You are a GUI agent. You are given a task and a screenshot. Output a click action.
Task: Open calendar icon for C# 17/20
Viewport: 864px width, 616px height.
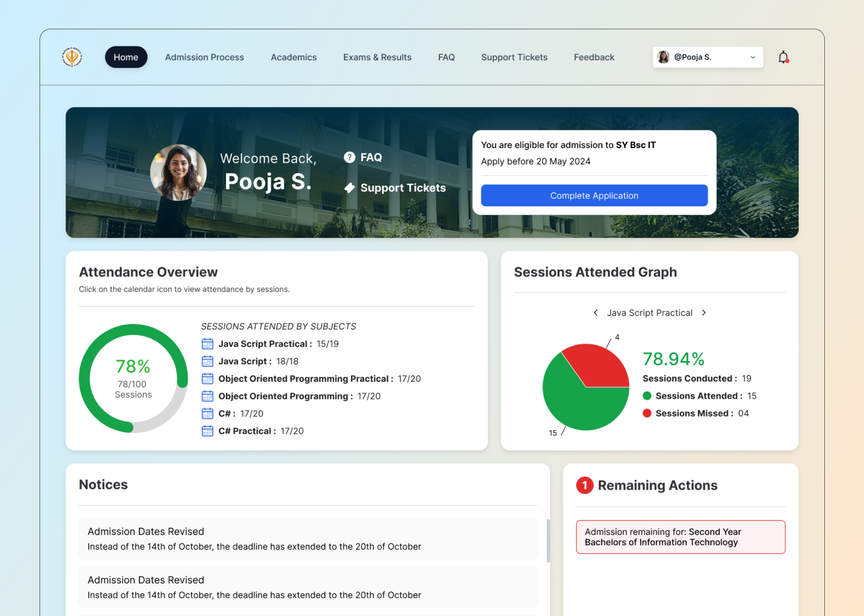(207, 414)
